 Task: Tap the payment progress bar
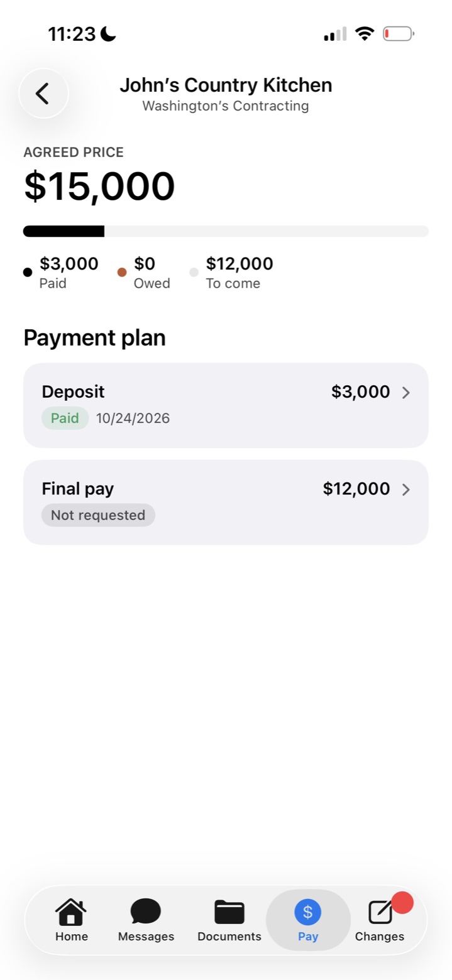[226, 231]
